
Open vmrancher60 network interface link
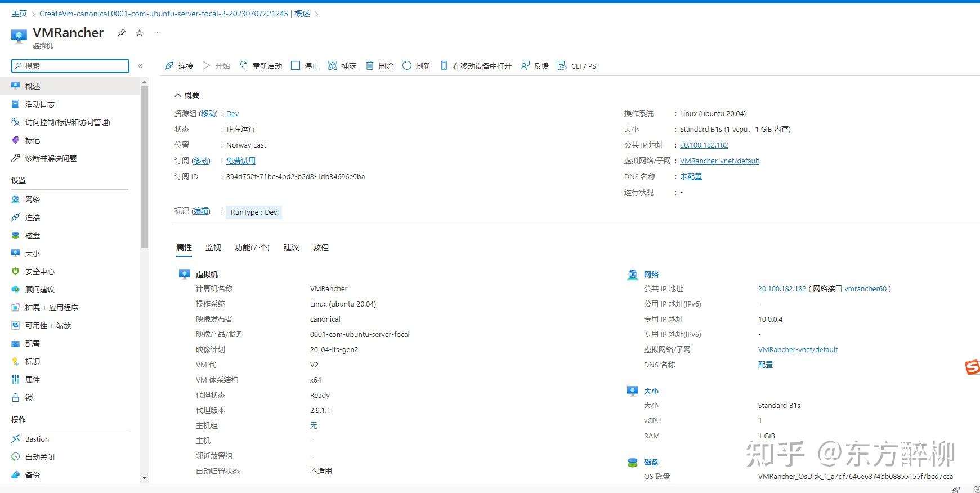click(866, 289)
